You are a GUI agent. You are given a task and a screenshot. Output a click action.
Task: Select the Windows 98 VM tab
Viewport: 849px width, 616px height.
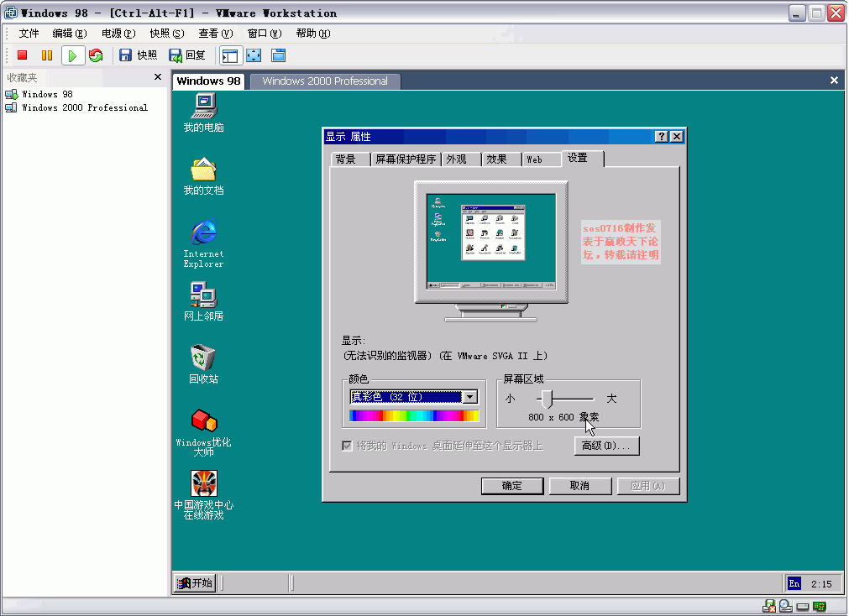pyautogui.click(x=208, y=81)
